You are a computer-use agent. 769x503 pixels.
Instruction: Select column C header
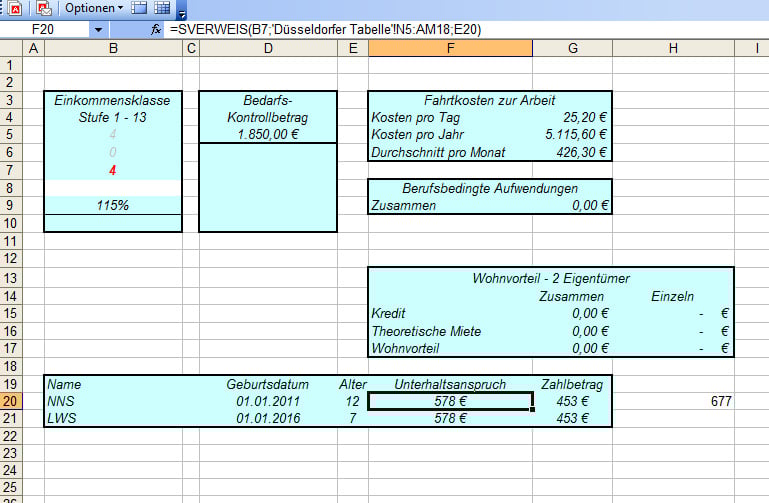pos(191,48)
